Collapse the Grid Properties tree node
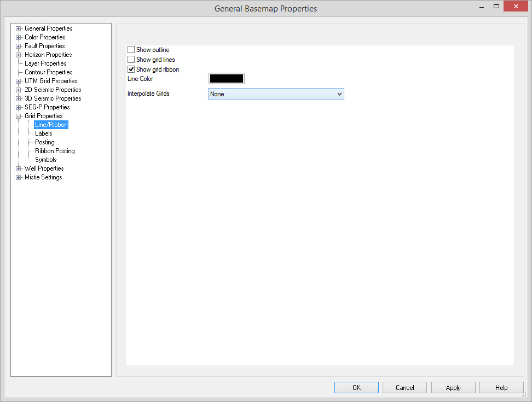The height and width of the screenshot is (402, 532). pos(19,116)
